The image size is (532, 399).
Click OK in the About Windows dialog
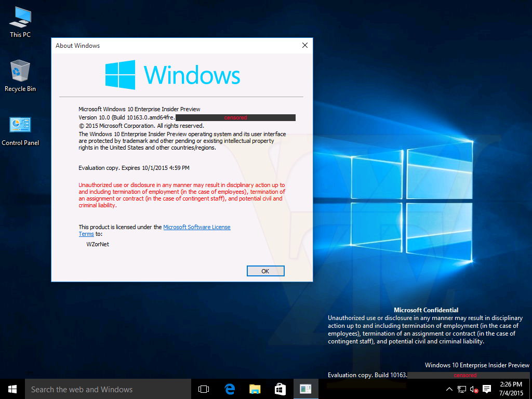265,271
